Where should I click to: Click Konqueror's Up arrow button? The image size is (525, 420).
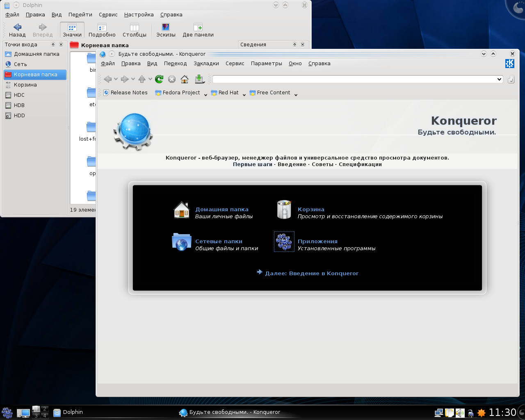(142, 79)
